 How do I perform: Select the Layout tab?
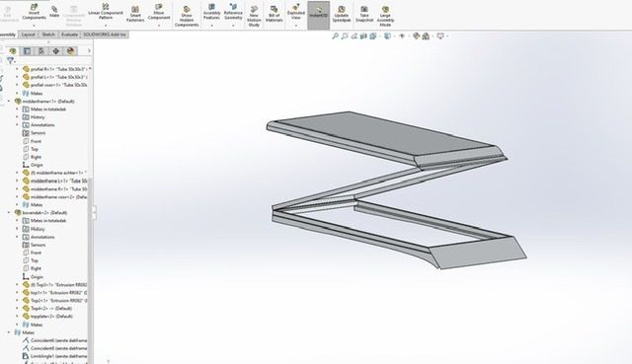pos(29,35)
